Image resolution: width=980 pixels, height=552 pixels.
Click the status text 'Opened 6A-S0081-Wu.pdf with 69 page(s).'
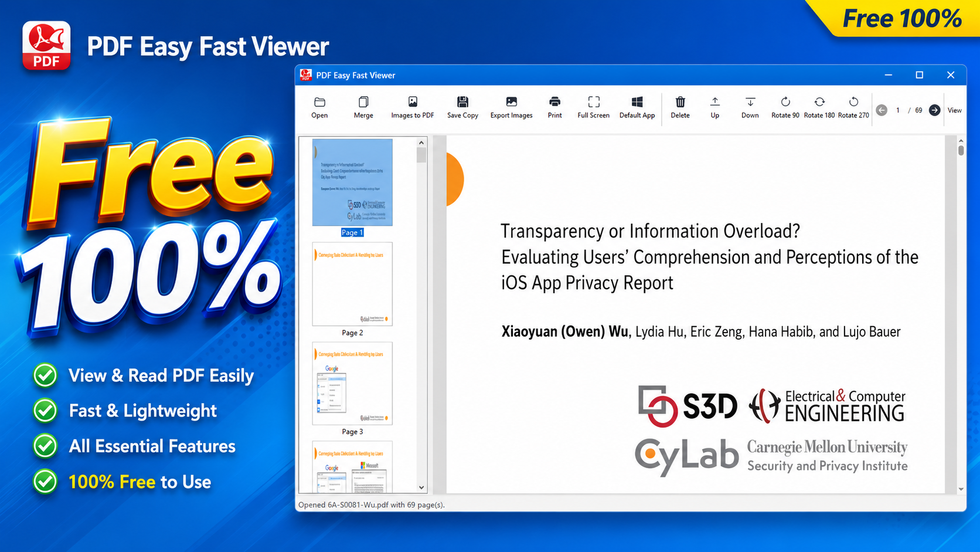(x=372, y=504)
